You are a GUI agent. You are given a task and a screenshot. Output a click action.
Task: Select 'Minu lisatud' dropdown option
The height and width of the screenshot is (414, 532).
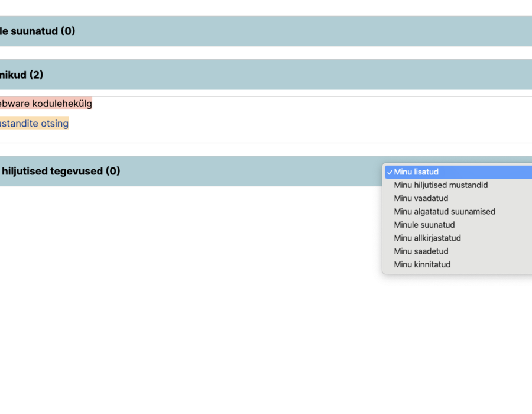[x=458, y=172]
